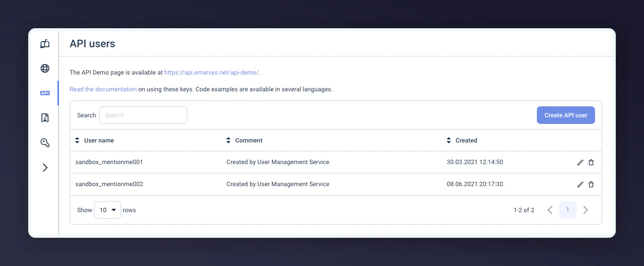The width and height of the screenshot is (644, 266).
Task: Open the globe icon in sidebar
Action: tap(45, 68)
